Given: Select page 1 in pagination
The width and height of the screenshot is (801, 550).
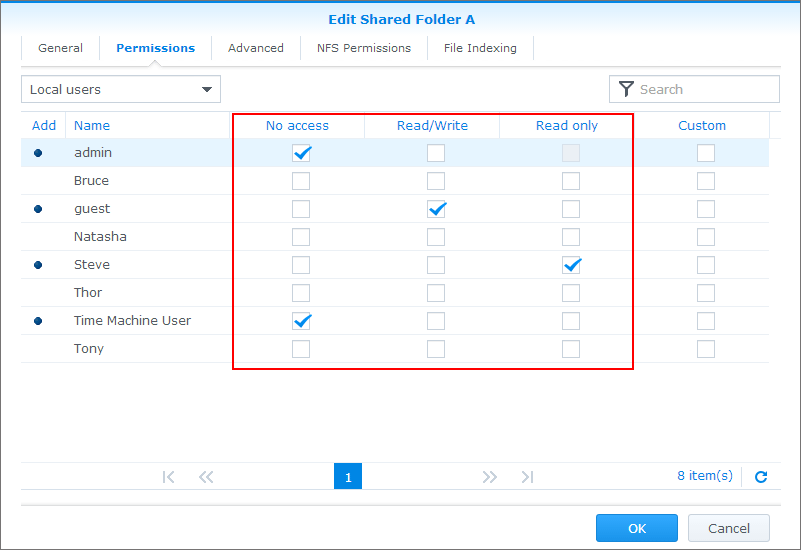Looking at the screenshot, I should [348, 477].
